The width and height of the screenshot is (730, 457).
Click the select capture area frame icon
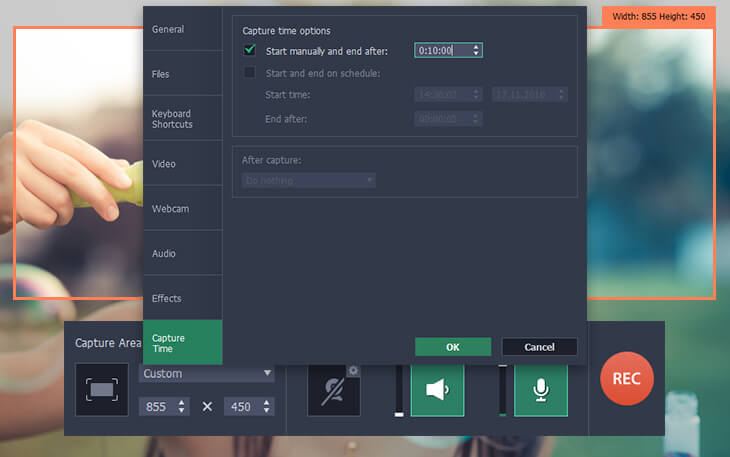(x=101, y=389)
